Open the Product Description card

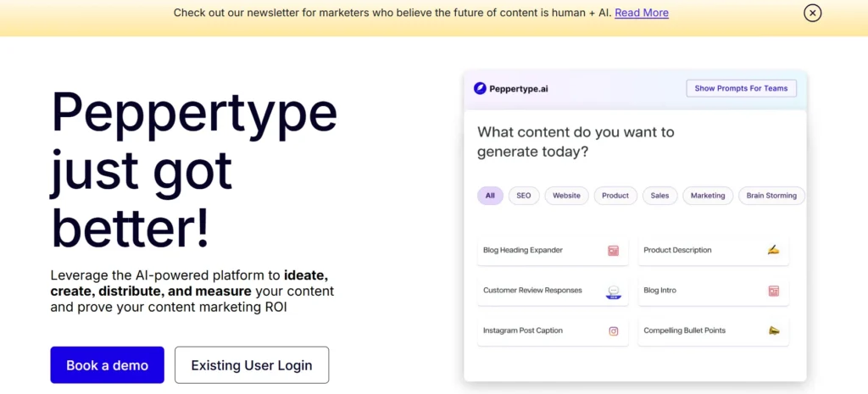click(x=714, y=251)
